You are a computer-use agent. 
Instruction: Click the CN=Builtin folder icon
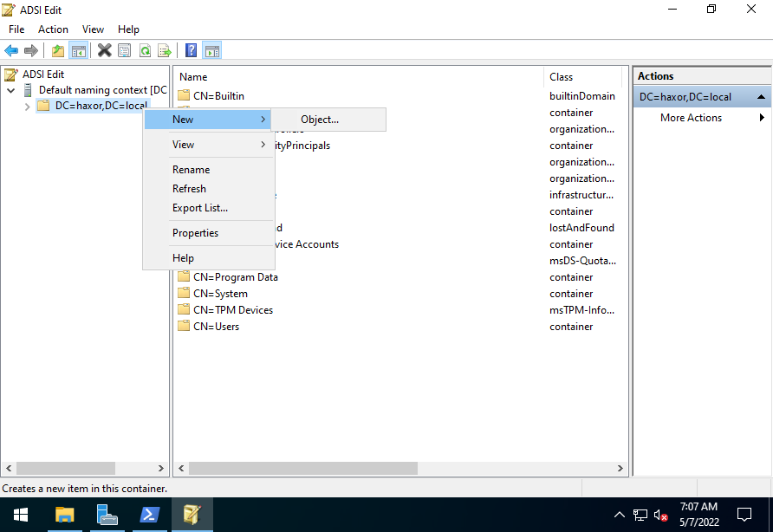click(x=184, y=95)
